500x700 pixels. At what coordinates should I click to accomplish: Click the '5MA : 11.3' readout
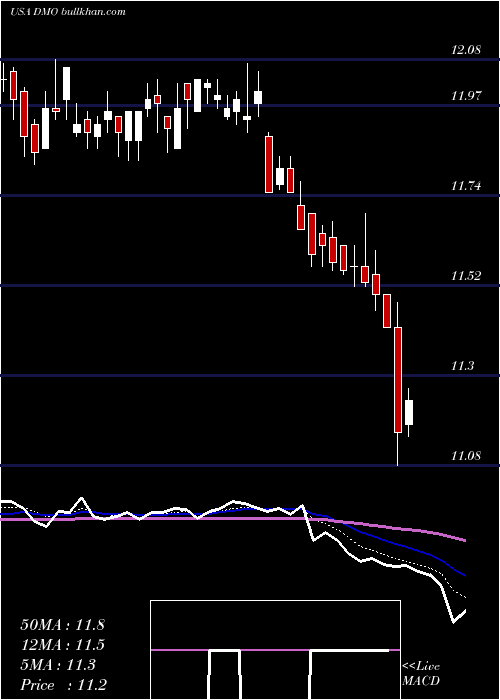point(58,665)
